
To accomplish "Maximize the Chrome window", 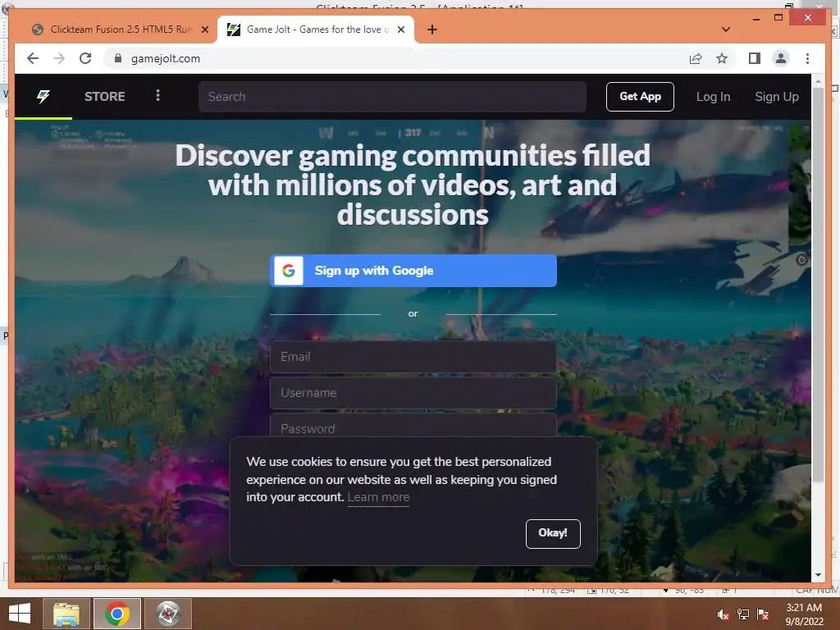I will click(x=778, y=18).
